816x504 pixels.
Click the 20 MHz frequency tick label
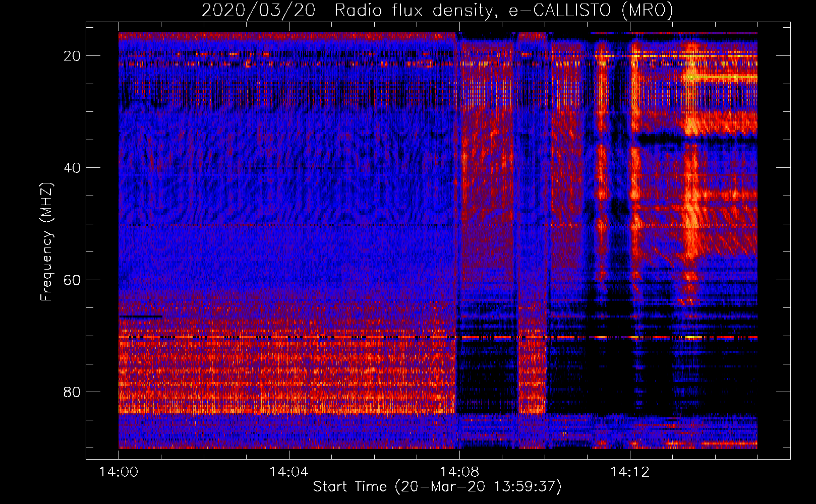tap(73, 56)
